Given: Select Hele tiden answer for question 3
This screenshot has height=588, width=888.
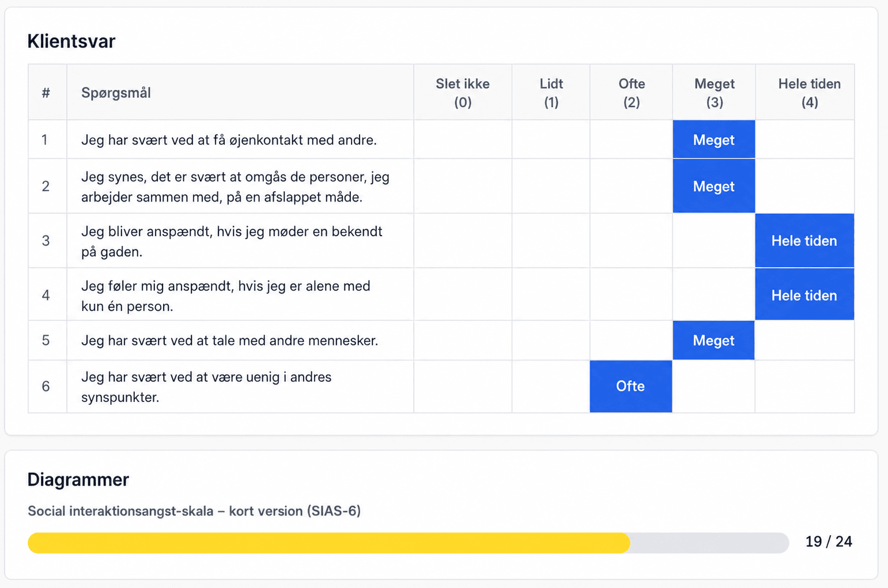Looking at the screenshot, I should [x=804, y=241].
